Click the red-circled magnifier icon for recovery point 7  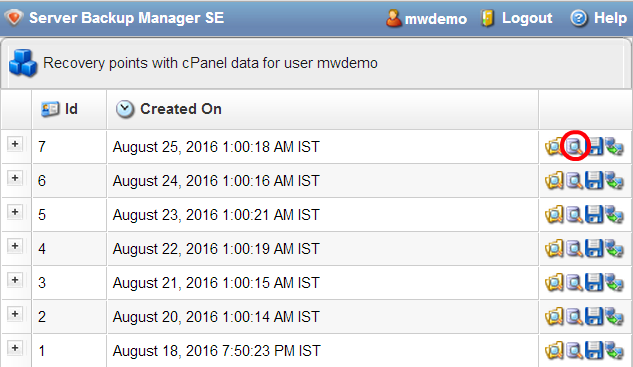pyautogui.click(x=574, y=146)
